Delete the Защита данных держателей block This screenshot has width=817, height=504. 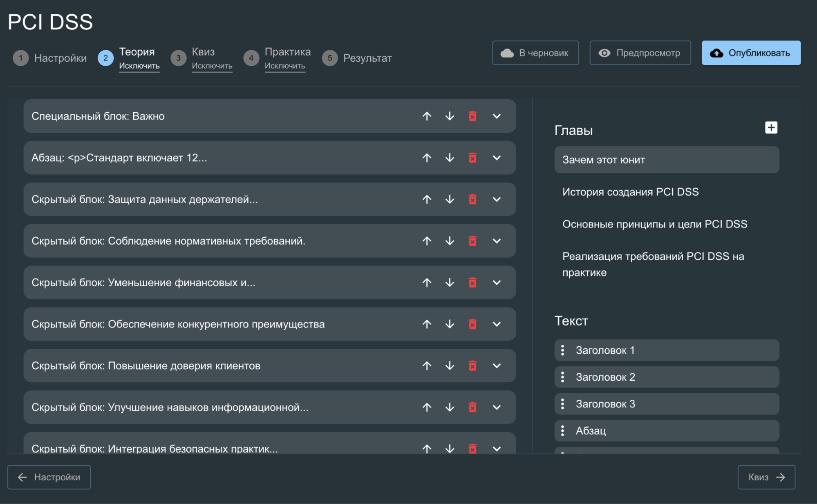472,200
